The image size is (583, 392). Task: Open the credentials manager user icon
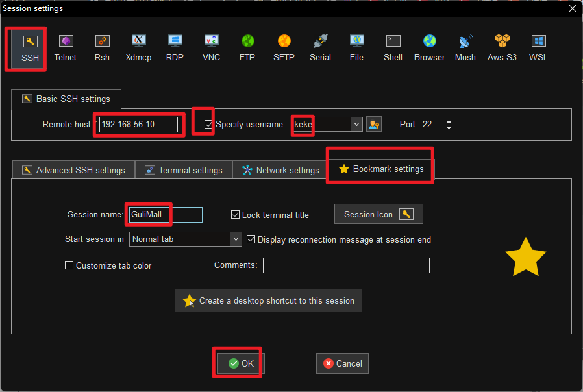pyautogui.click(x=374, y=125)
